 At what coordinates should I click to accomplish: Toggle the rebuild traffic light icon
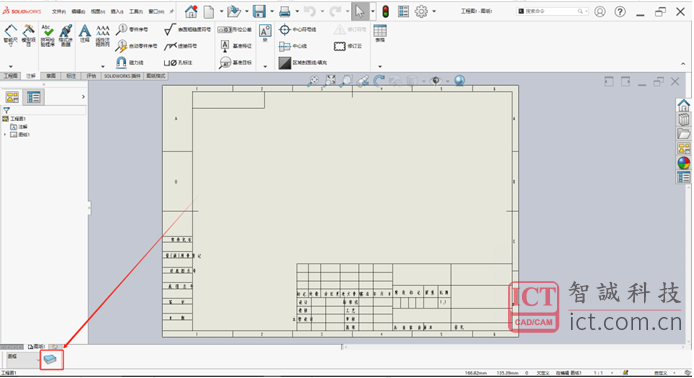click(386, 12)
